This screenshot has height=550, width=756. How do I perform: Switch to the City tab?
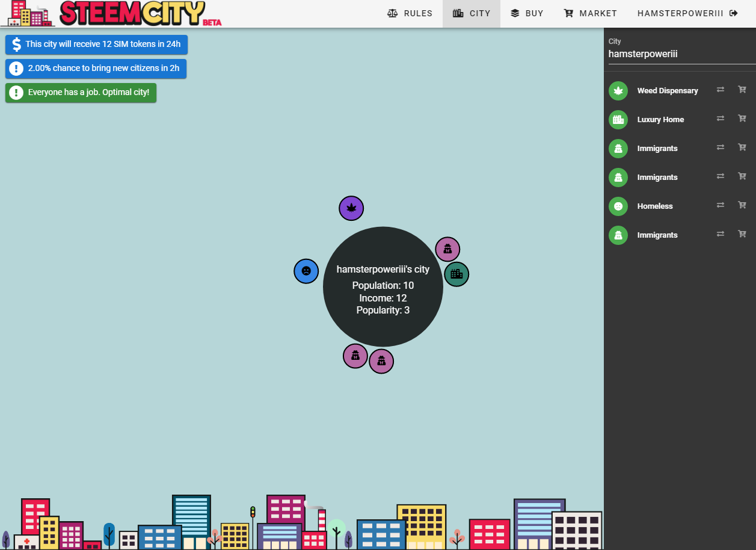(x=472, y=13)
